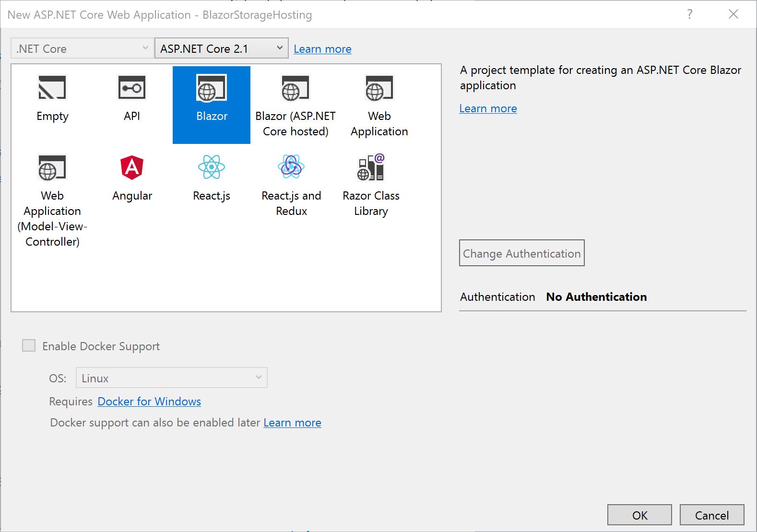
Task: Close the New ASP.NET Core dialog
Action: tap(733, 14)
